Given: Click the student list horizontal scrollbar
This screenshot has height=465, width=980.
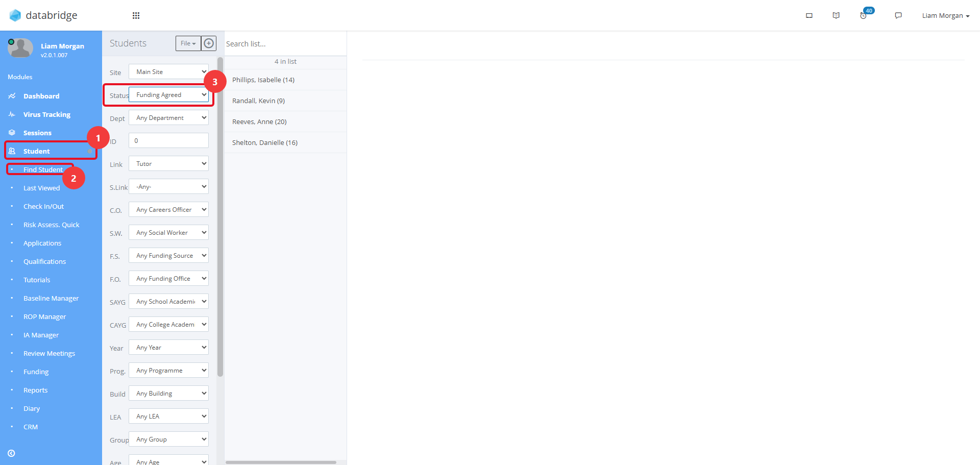Looking at the screenshot, I should pyautogui.click(x=281, y=462).
